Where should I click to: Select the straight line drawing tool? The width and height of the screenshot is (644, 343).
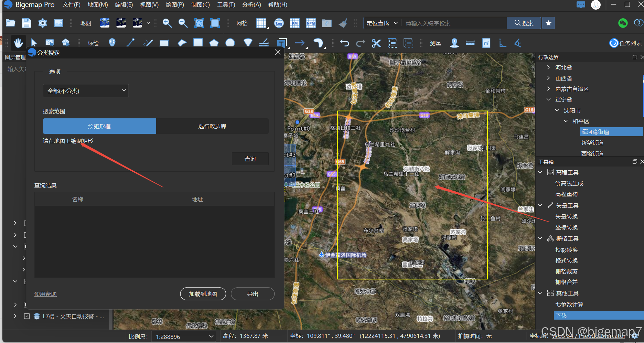point(130,43)
